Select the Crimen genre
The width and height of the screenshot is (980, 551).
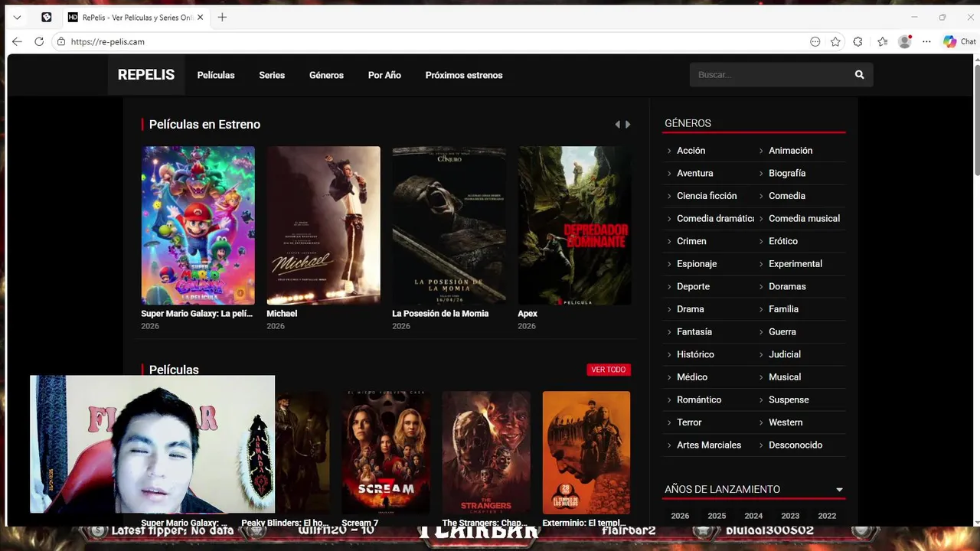pos(691,241)
